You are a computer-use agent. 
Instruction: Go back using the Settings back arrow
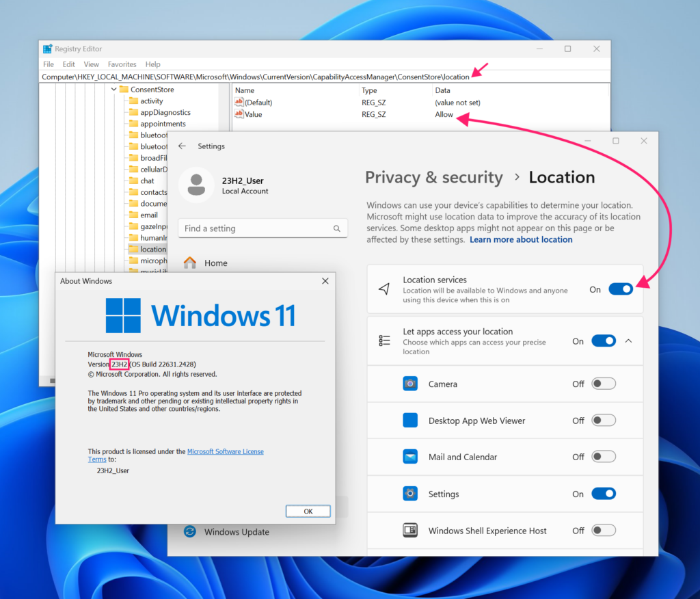[x=182, y=146]
